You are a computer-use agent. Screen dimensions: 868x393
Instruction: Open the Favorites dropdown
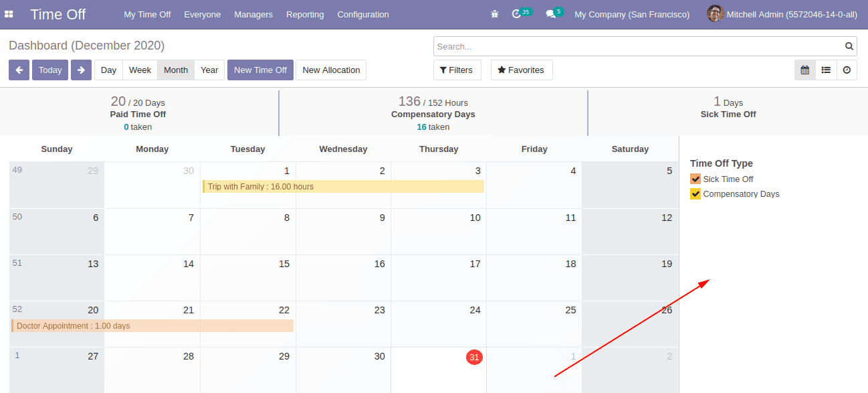coord(522,70)
